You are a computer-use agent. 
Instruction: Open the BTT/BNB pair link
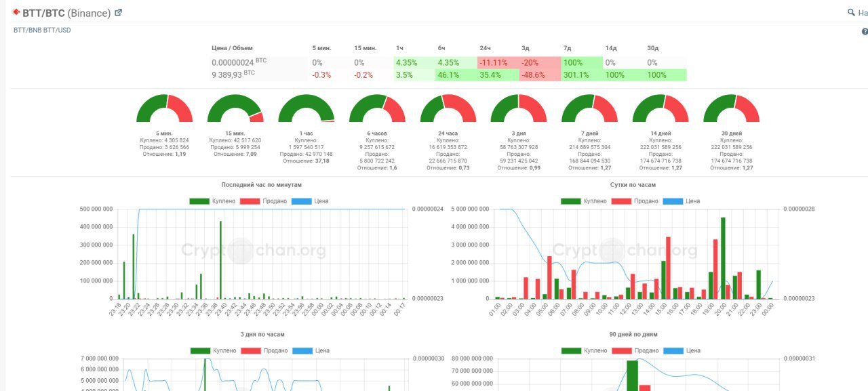[x=28, y=30]
